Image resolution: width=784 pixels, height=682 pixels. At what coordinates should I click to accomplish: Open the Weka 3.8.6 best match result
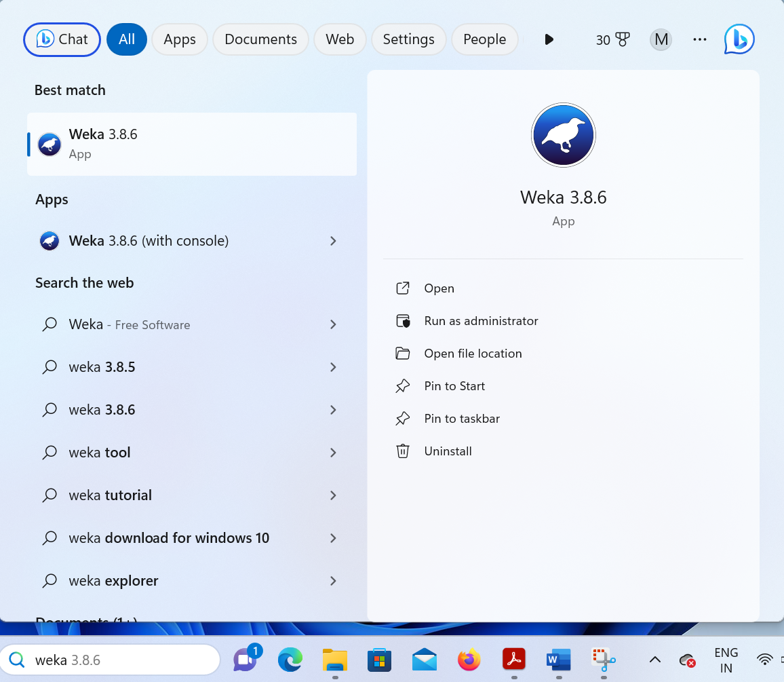pyautogui.click(x=192, y=144)
